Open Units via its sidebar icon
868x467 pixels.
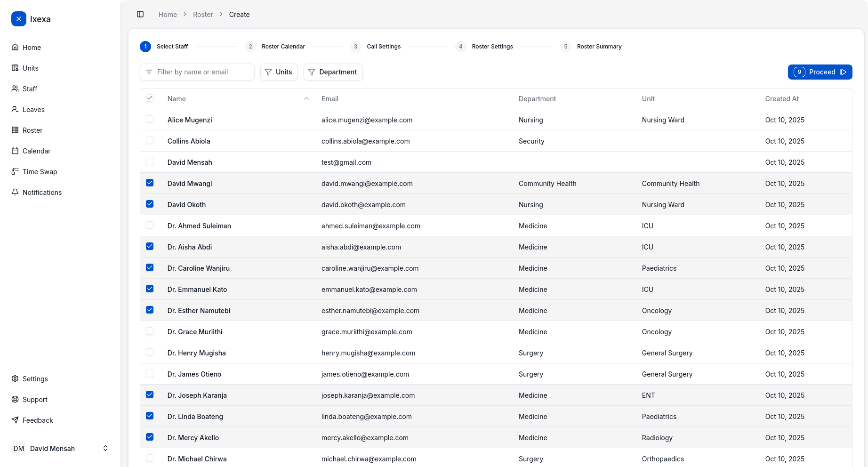[15, 68]
